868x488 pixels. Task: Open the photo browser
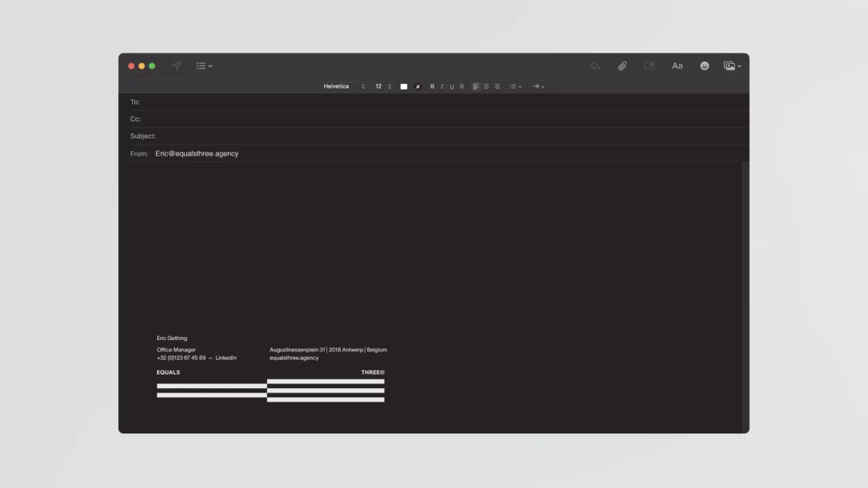pyautogui.click(x=728, y=66)
